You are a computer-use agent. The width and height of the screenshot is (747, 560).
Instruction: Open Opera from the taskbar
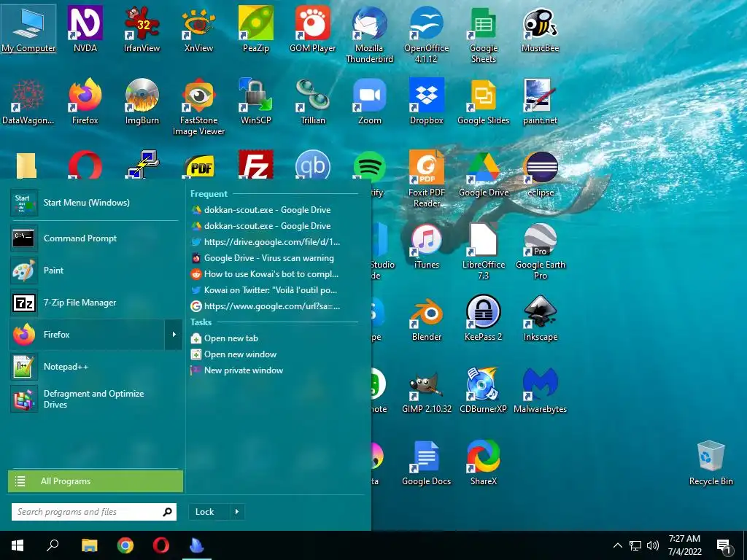point(161,545)
